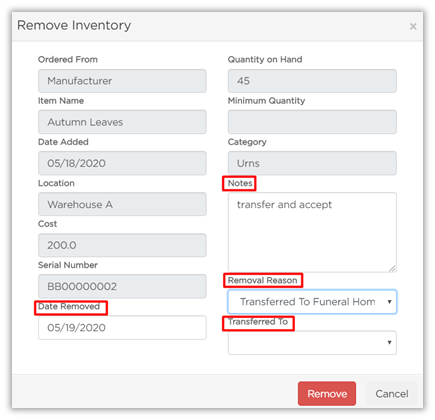Click the Category field showing Urns
The image size is (435, 420).
312,163
